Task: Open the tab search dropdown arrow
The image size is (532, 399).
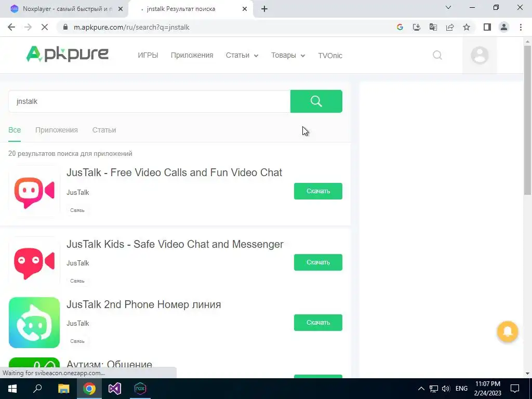Action: [448, 7]
